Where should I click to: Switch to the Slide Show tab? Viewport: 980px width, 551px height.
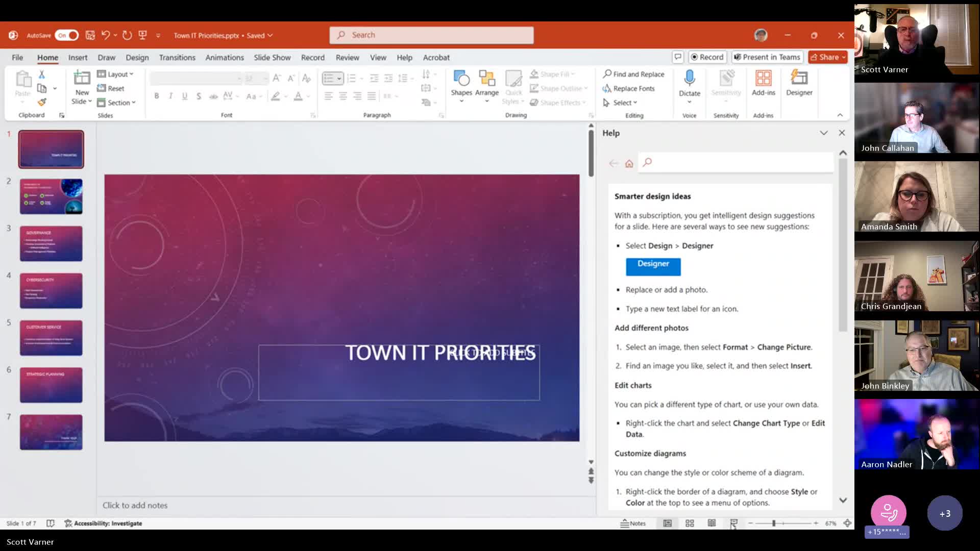pyautogui.click(x=272, y=58)
